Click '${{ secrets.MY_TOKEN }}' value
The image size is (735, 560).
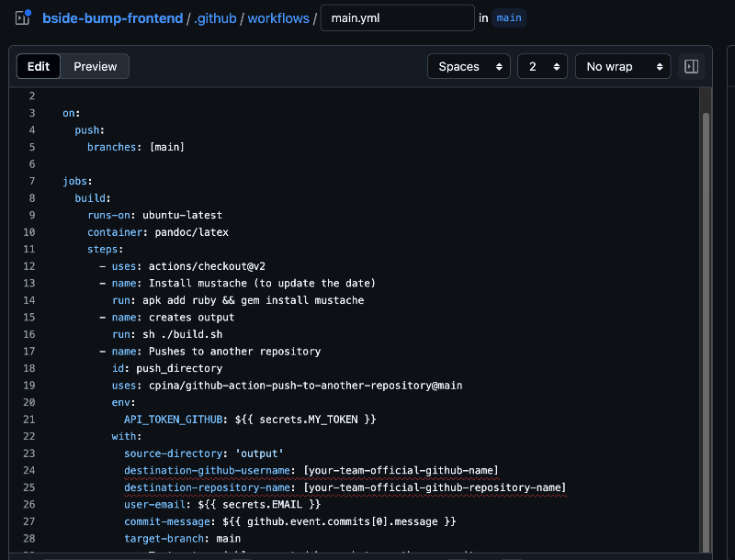(x=305, y=420)
